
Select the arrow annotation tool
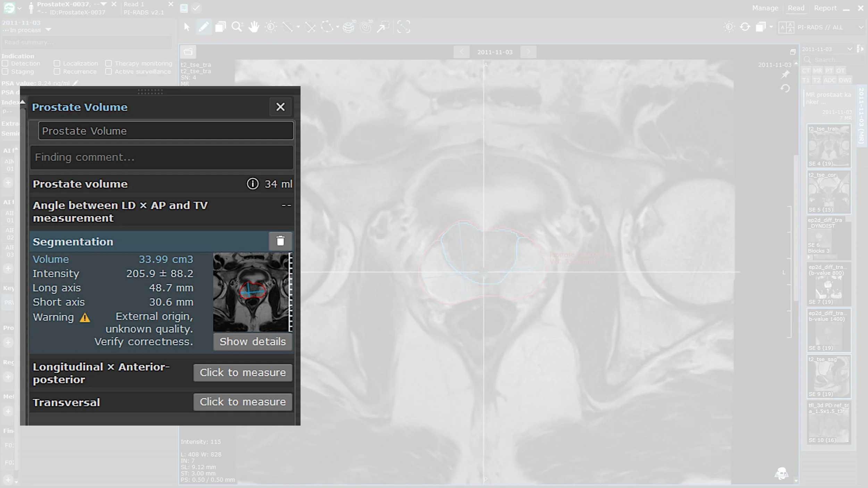point(382,27)
